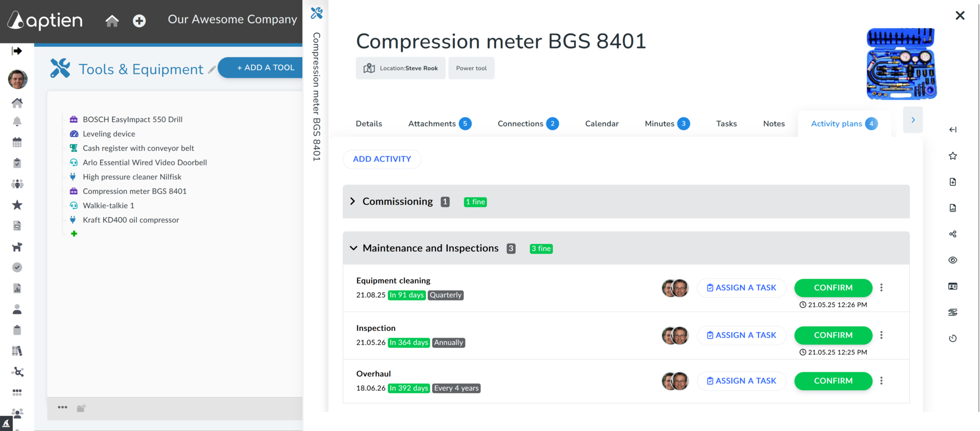
Task: Switch to the Connections tab
Action: (528, 124)
